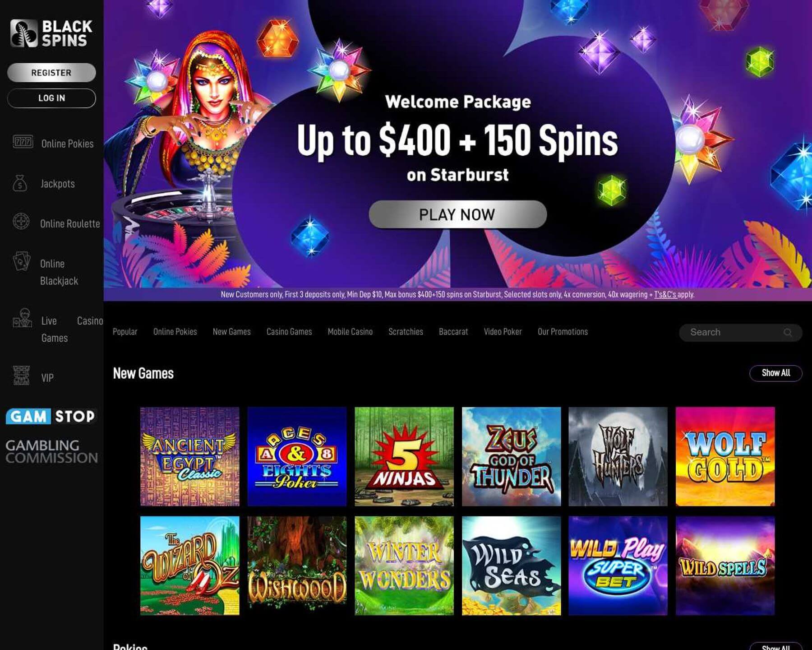Select the Scratchies category tab

click(406, 332)
